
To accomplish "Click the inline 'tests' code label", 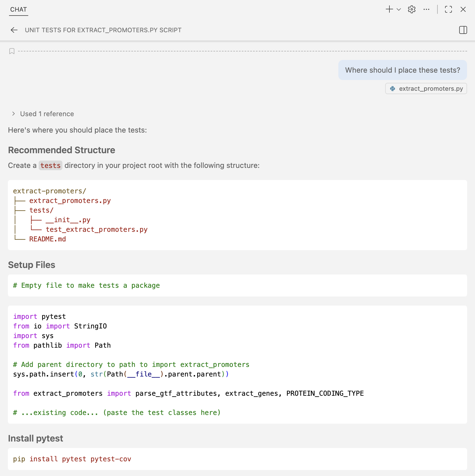I will (50, 165).
